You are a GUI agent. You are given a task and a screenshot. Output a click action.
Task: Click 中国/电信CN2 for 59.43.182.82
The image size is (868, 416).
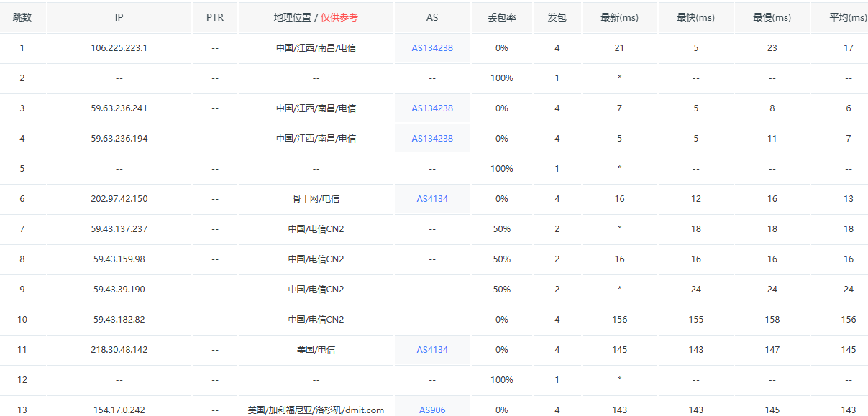click(316, 320)
